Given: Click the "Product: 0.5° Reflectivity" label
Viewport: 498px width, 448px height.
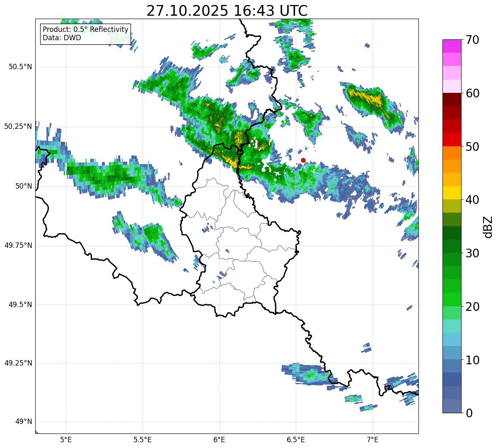Looking at the screenshot, I should (x=86, y=30).
